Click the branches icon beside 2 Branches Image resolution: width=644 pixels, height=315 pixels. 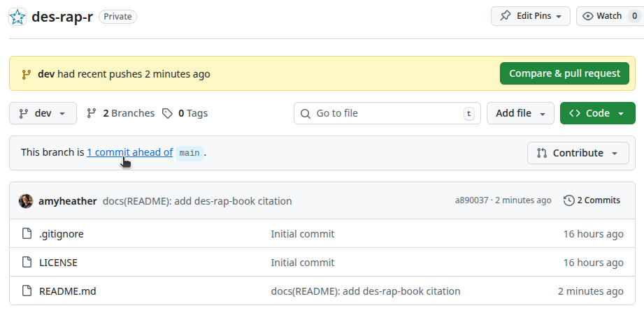pos(92,113)
